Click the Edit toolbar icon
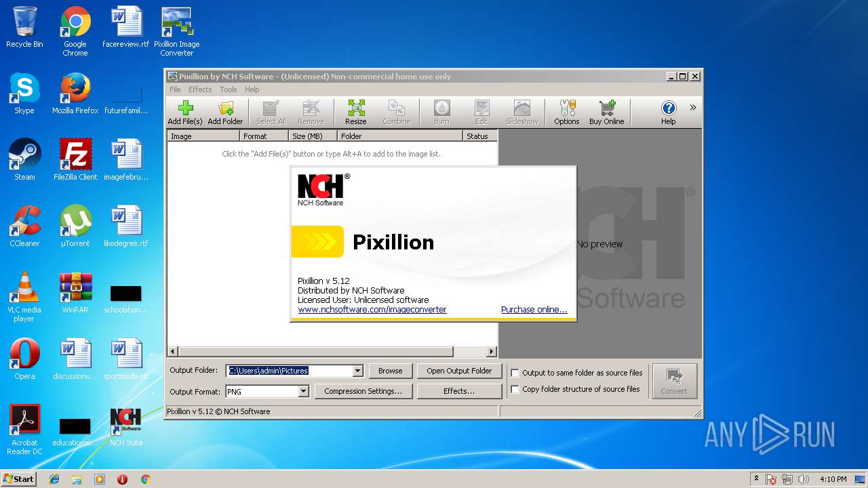 pyautogui.click(x=481, y=113)
